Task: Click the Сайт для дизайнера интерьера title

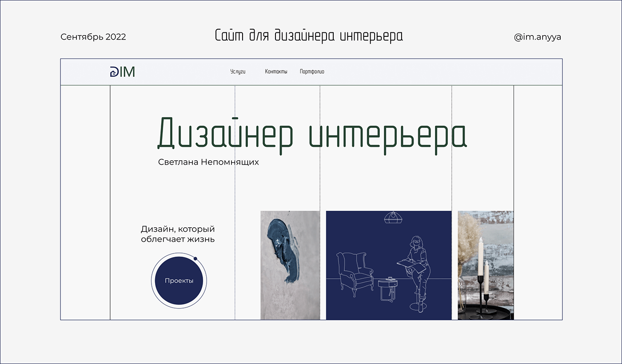Action: click(x=309, y=36)
